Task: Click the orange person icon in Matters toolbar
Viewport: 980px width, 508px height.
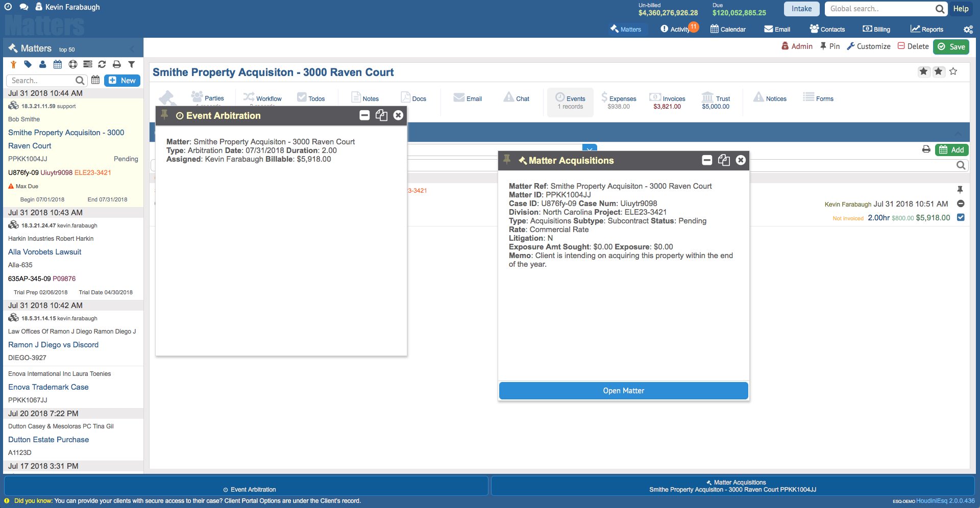Action: click(x=13, y=65)
